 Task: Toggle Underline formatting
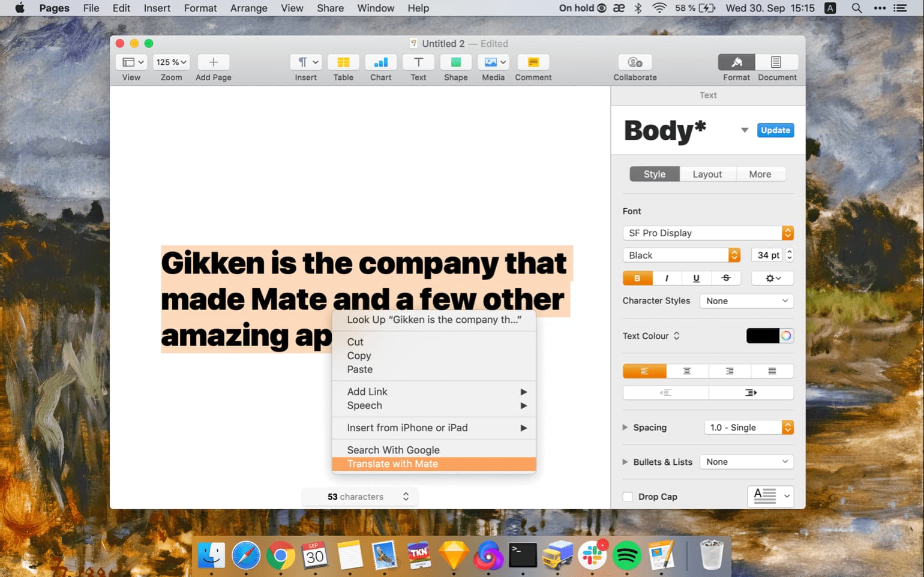click(x=696, y=278)
